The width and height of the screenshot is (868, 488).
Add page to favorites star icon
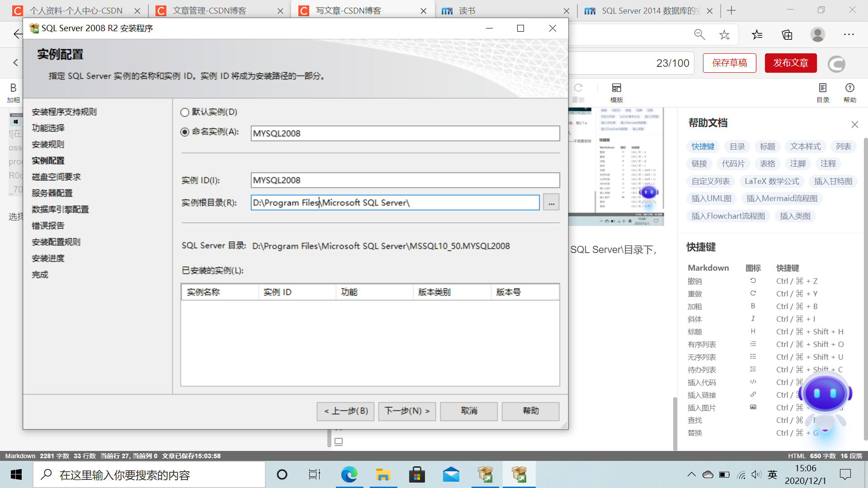click(725, 35)
